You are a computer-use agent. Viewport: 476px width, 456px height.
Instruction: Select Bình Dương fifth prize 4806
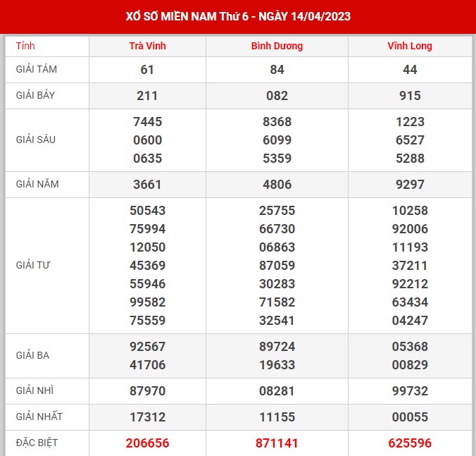[277, 185]
